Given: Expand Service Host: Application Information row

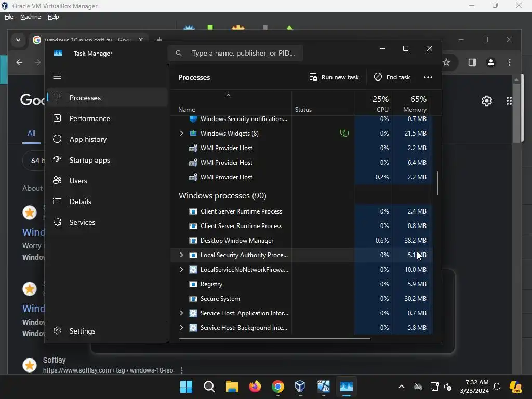Looking at the screenshot, I should pos(181,313).
